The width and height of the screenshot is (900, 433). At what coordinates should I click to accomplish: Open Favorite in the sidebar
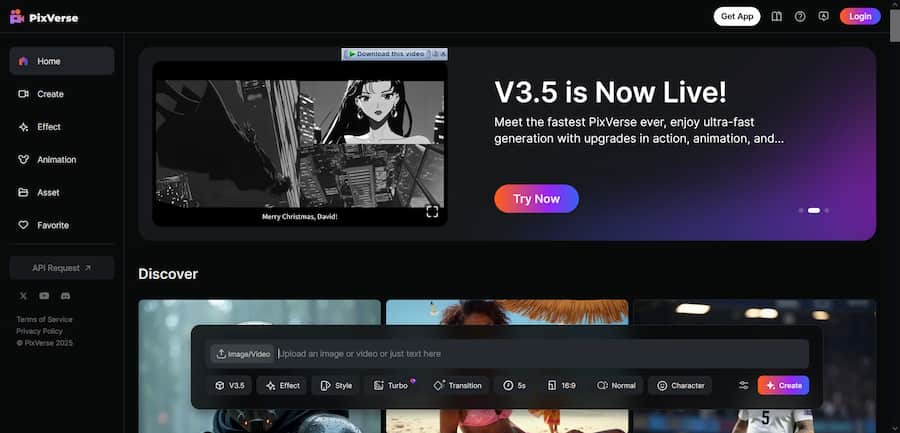point(62,225)
